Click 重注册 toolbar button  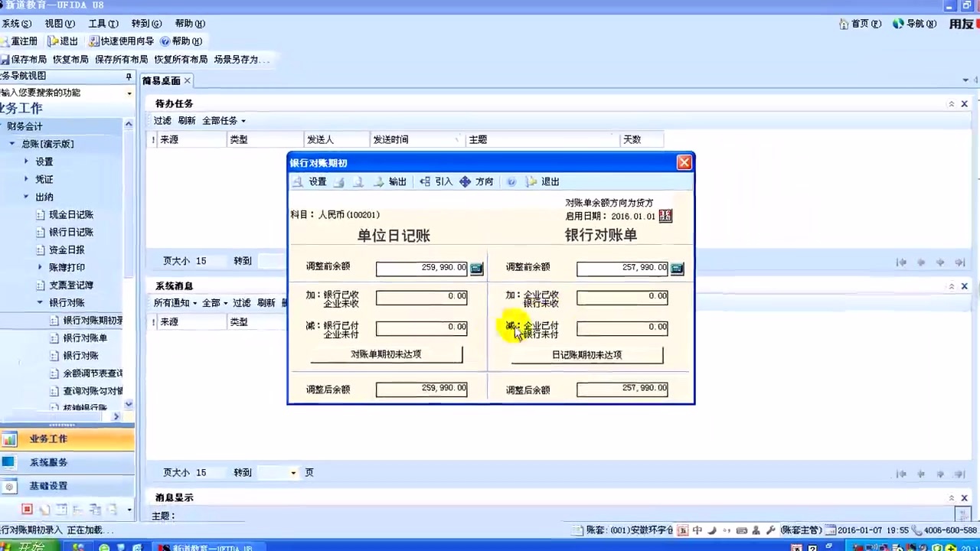click(19, 41)
